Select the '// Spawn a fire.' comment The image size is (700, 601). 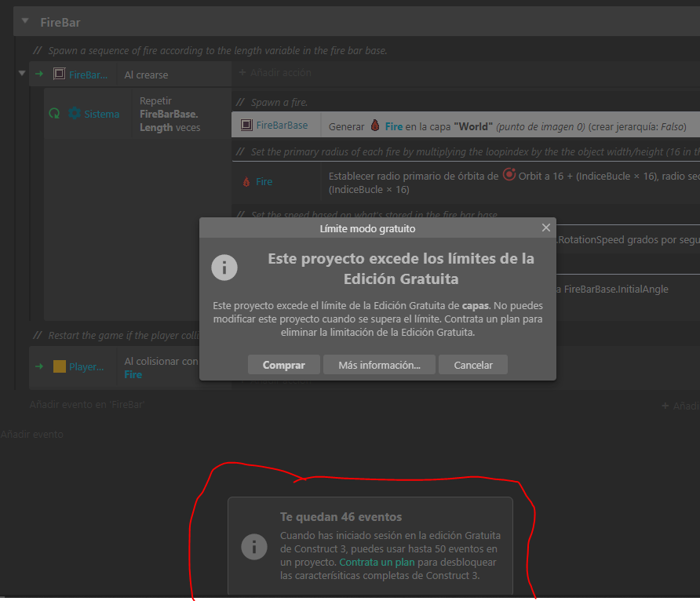pyautogui.click(x=272, y=102)
